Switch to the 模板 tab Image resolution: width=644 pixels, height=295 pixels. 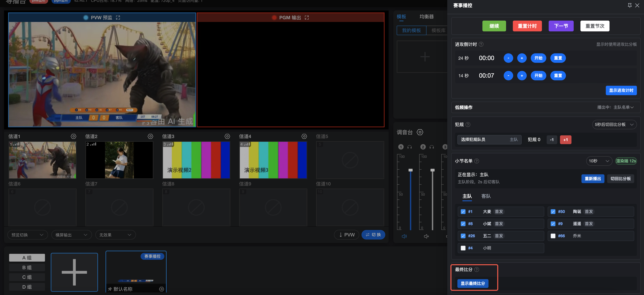[x=401, y=17]
